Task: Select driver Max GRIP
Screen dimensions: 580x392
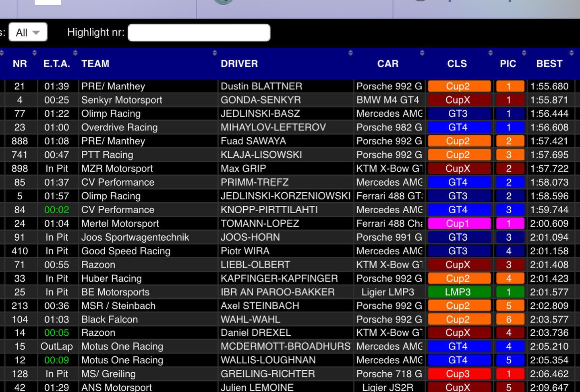Action: click(x=243, y=168)
